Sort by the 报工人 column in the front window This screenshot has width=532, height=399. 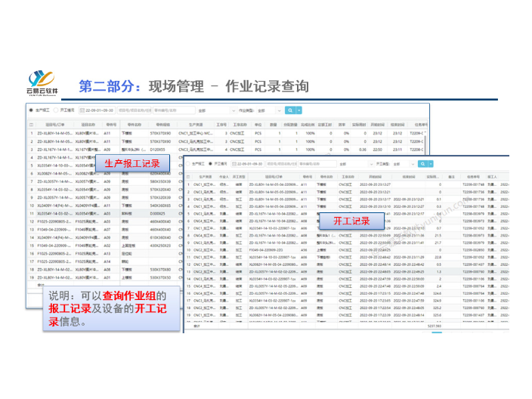[492, 177]
